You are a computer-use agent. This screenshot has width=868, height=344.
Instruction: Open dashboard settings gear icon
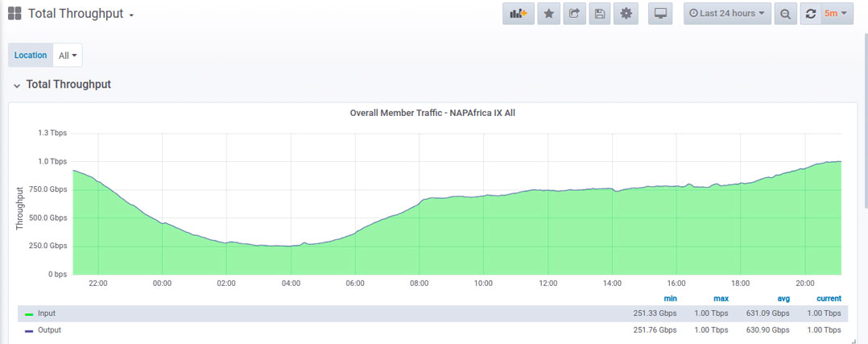click(x=626, y=14)
